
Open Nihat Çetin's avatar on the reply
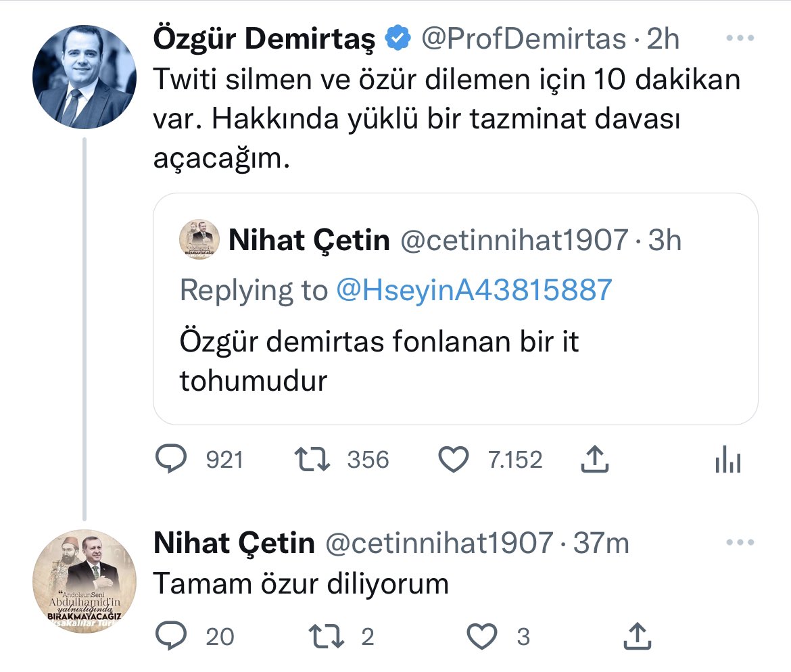point(84,581)
